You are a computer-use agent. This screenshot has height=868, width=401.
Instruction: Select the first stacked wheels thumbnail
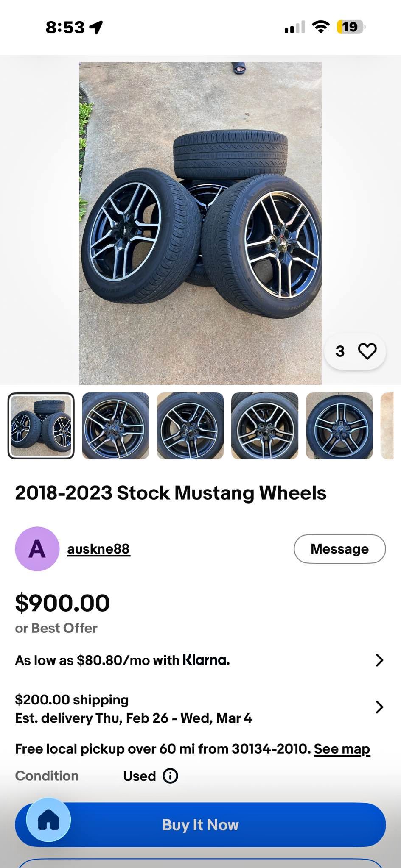pyautogui.click(x=41, y=426)
